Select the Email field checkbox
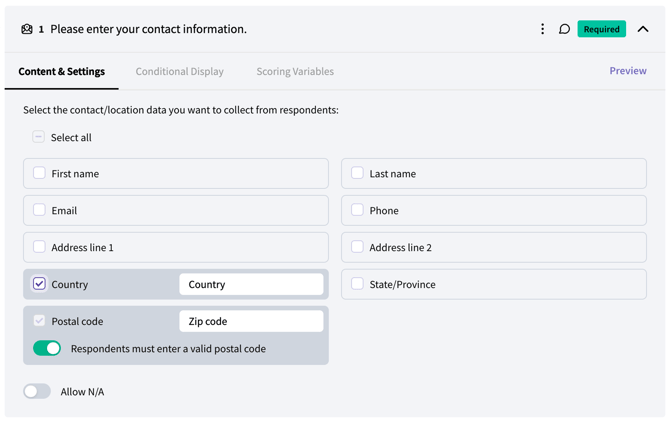The width and height of the screenshot is (670, 423). tap(39, 210)
